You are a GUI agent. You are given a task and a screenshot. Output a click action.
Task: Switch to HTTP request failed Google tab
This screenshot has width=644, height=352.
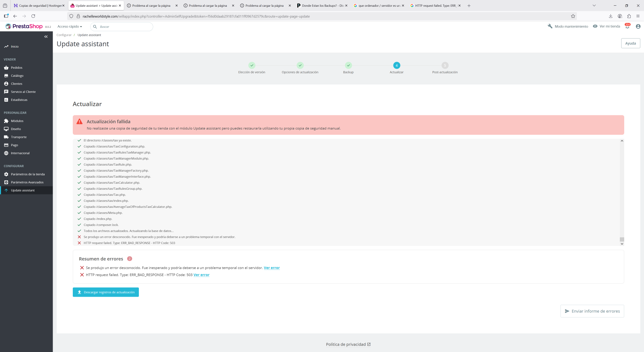[x=435, y=6]
